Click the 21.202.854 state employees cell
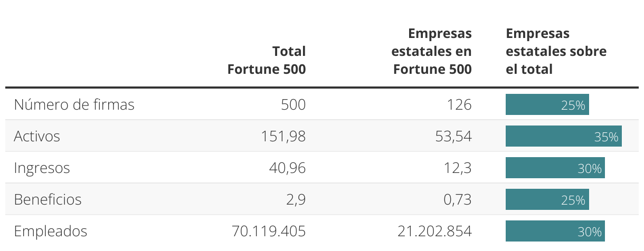644x251 pixels. tap(434, 231)
